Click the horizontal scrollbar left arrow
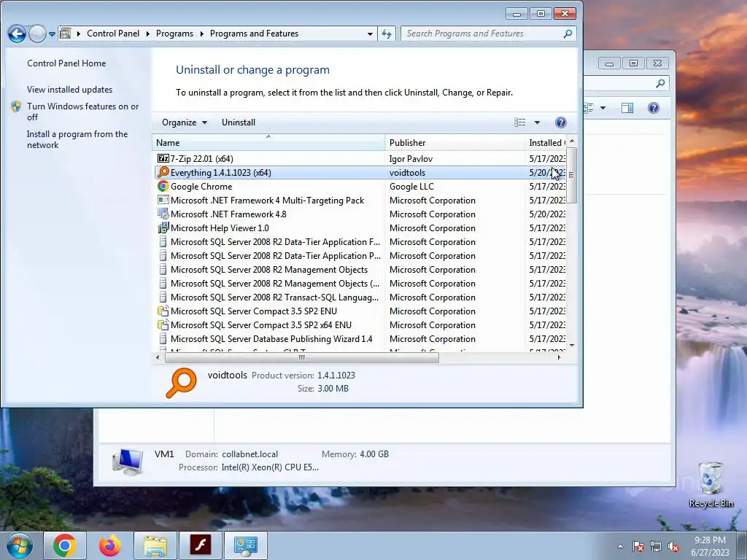Image resolution: width=747 pixels, height=560 pixels. pos(158,357)
